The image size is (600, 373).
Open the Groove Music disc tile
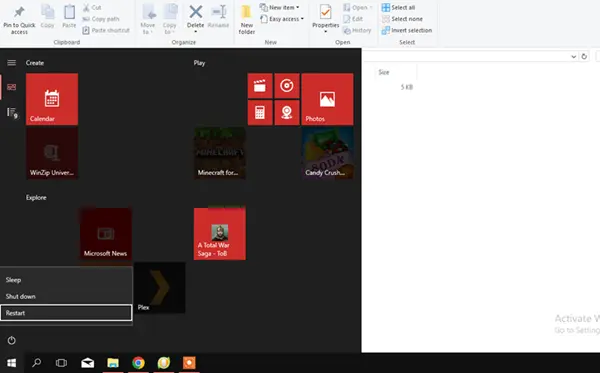click(x=287, y=86)
